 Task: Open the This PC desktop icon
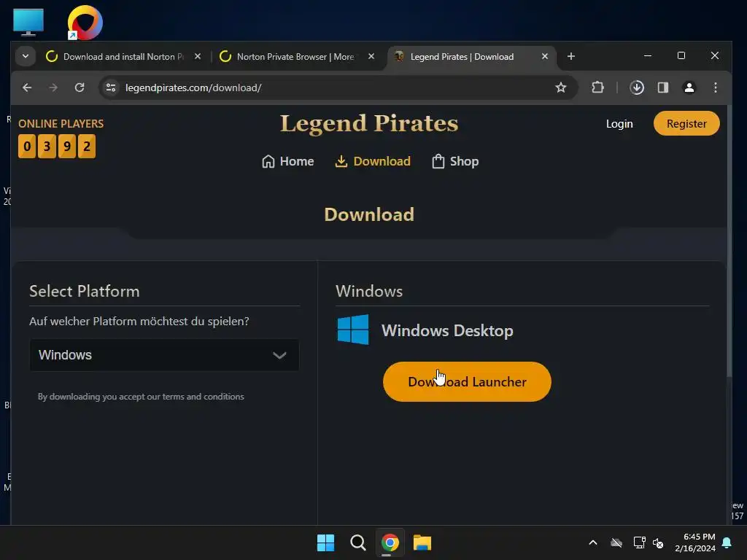click(28, 22)
